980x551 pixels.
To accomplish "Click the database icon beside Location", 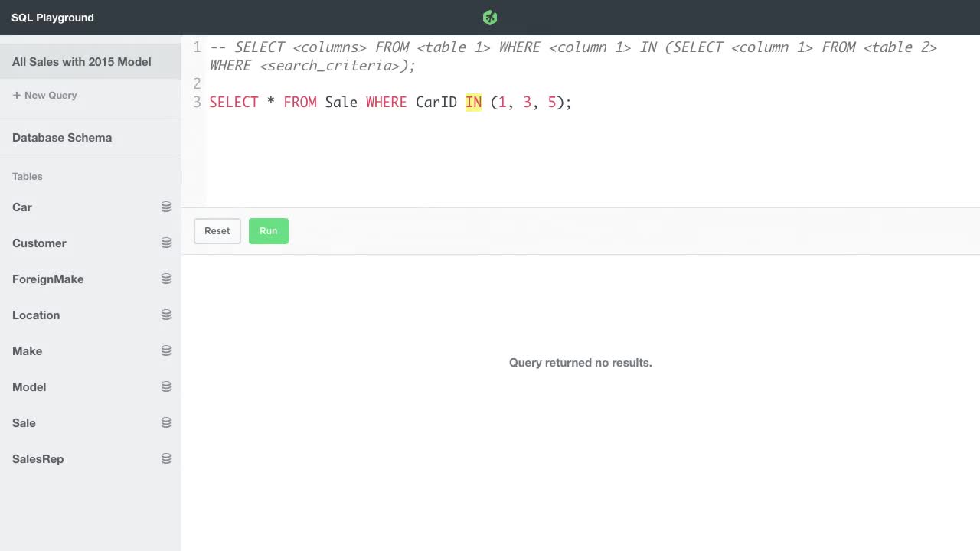I will (x=166, y=315).
